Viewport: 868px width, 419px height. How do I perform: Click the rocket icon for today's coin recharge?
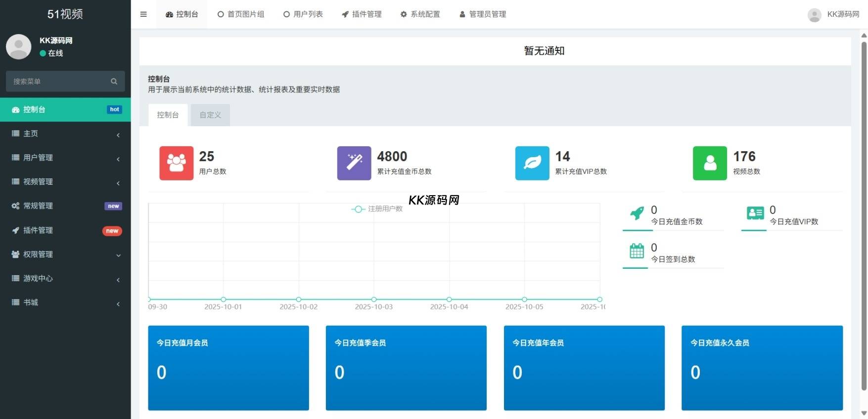click(x=637, y=213)
